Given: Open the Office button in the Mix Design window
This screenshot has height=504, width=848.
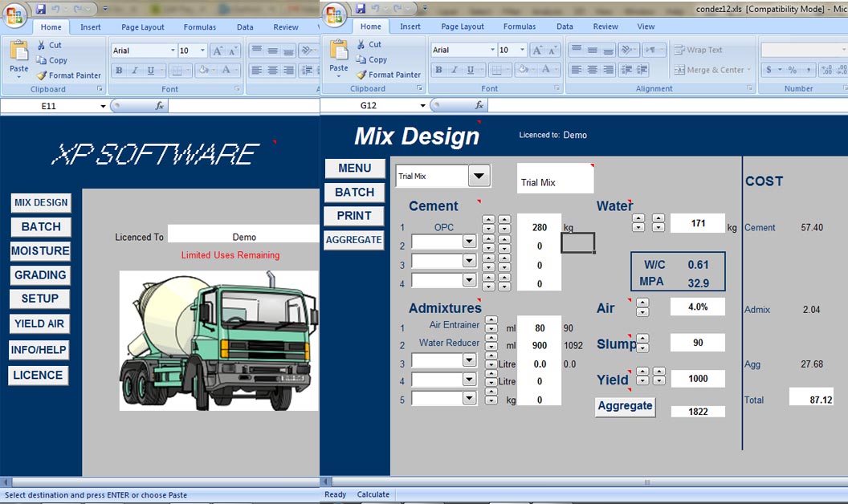Looking at the screenshot, I should tap(334, 14).
